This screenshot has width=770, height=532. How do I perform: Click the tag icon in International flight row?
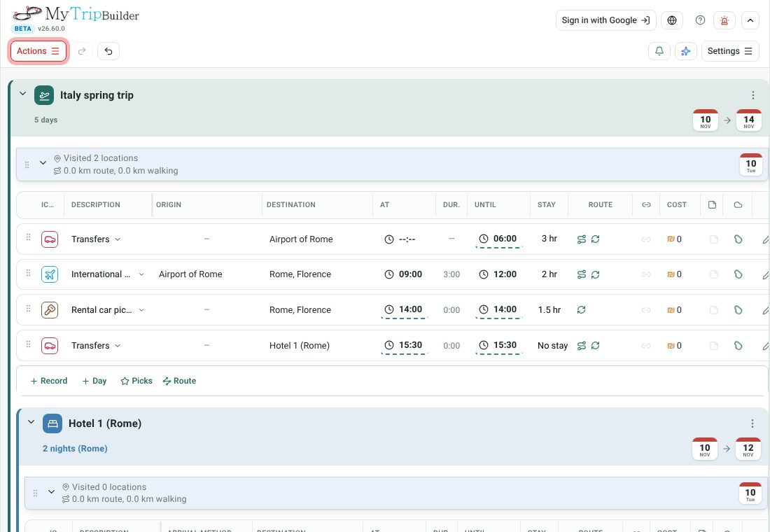(x=738, y=274)
